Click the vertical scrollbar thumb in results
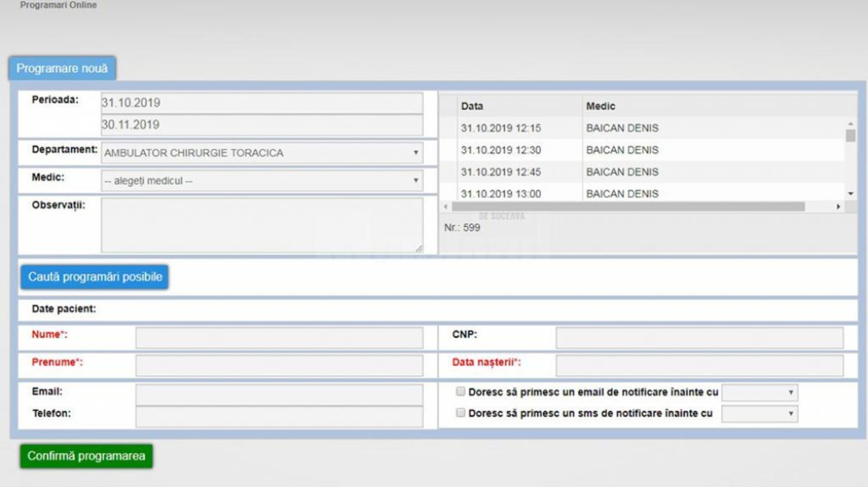This screenshot has width=868, height=487. (850, 136)
